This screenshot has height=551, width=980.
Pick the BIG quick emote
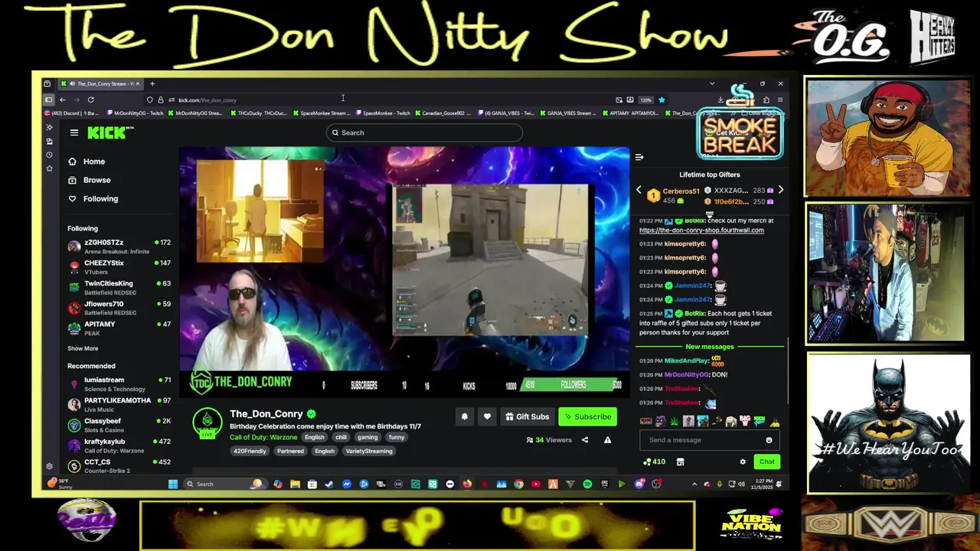click(746, 422)
